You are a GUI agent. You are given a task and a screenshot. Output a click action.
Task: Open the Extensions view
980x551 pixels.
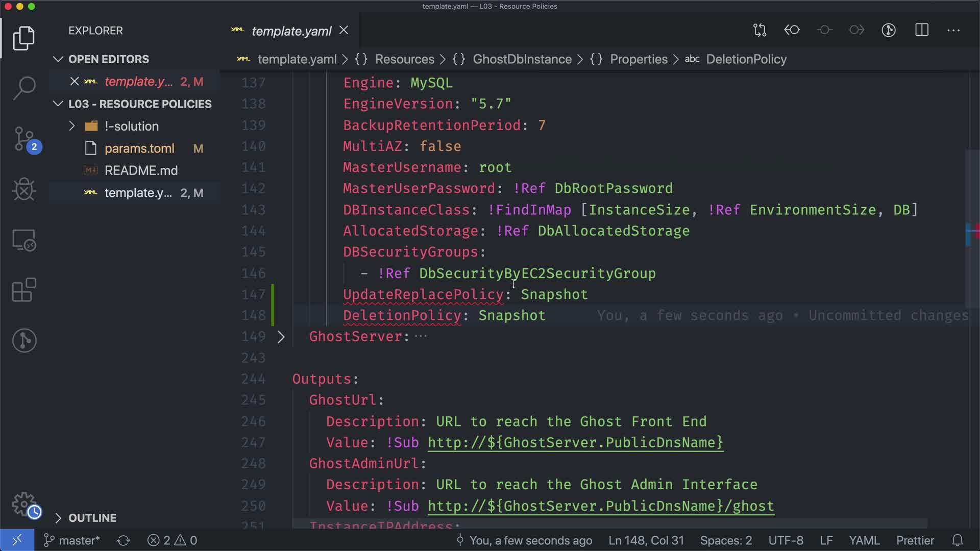(x=24, y=290)
